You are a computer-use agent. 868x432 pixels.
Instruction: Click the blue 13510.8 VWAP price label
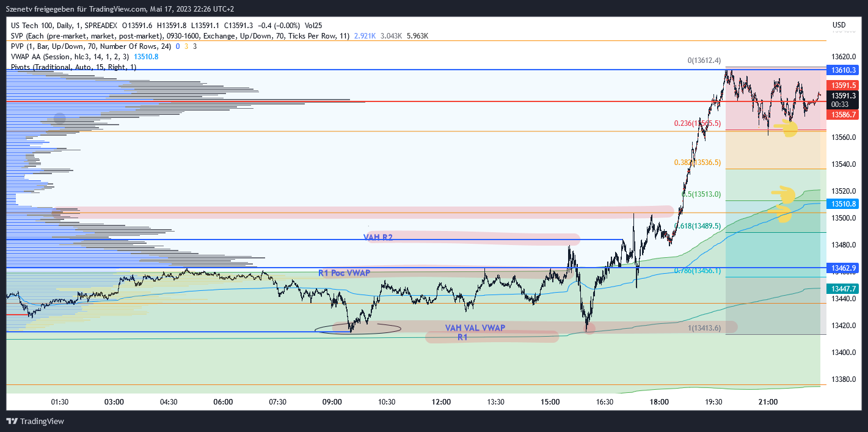point(843,202)
